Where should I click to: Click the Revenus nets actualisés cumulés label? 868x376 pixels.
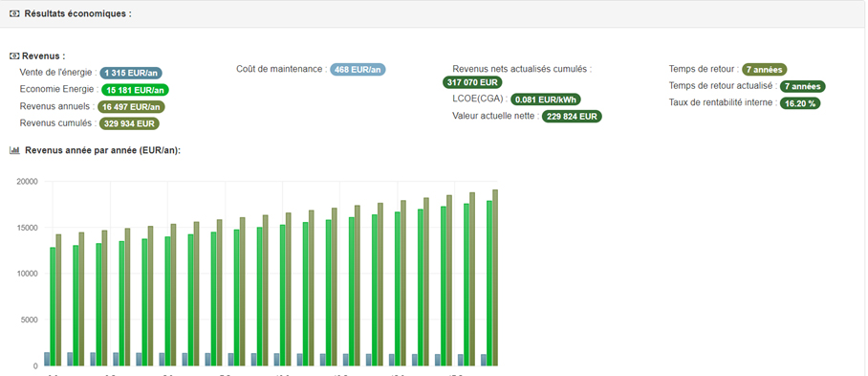tap(522, 69)
